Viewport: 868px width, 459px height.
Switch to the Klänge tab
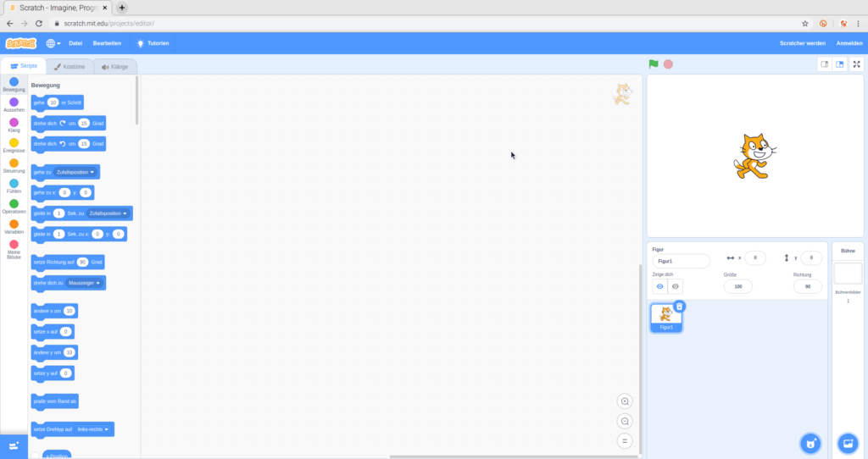(x=114, y=67)
